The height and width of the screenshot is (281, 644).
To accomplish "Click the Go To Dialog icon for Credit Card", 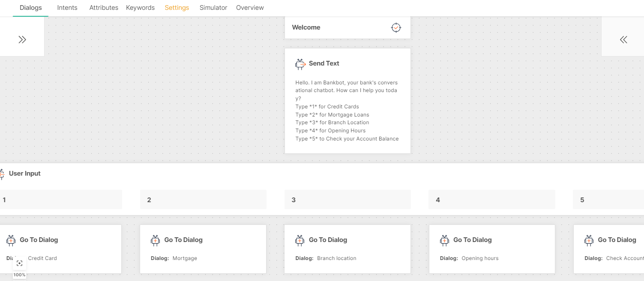I will (x=11, y=240).
